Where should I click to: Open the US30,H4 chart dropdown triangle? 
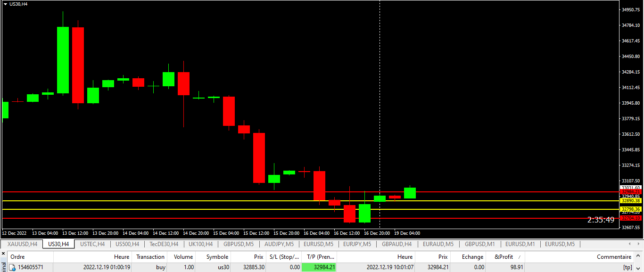coord(5,4)
